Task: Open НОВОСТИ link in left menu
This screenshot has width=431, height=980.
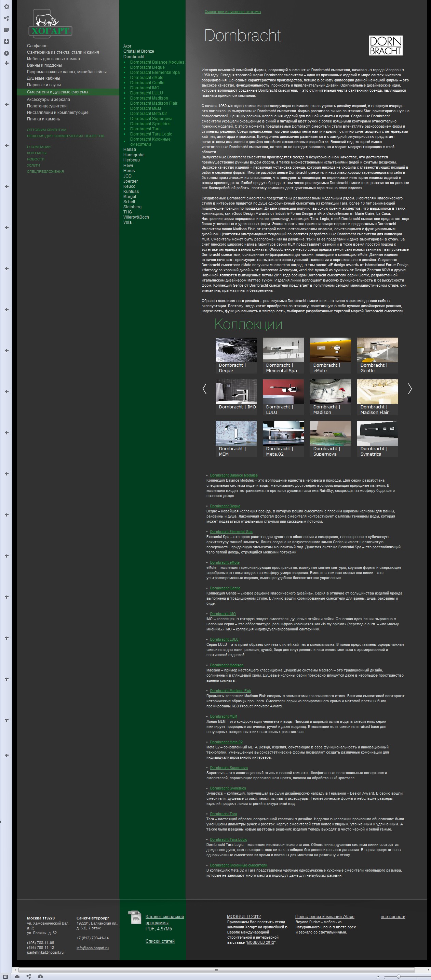Action: pos(36,159)
